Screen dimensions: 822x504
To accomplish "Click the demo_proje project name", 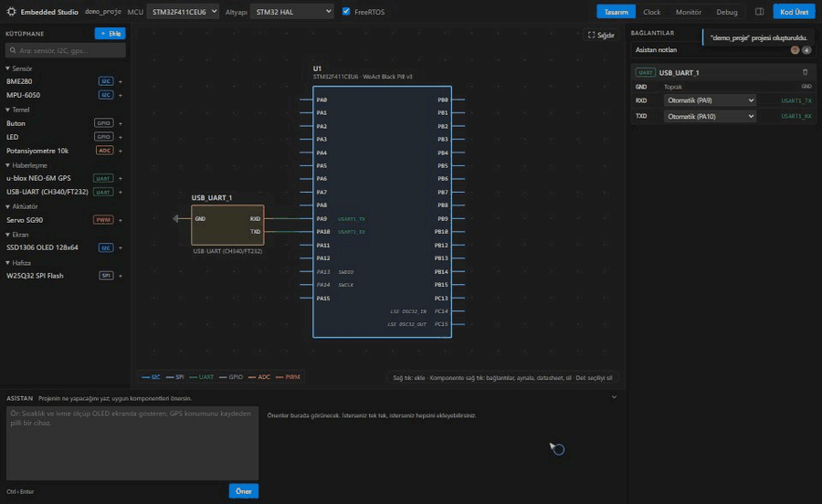I will pos(102,11).
